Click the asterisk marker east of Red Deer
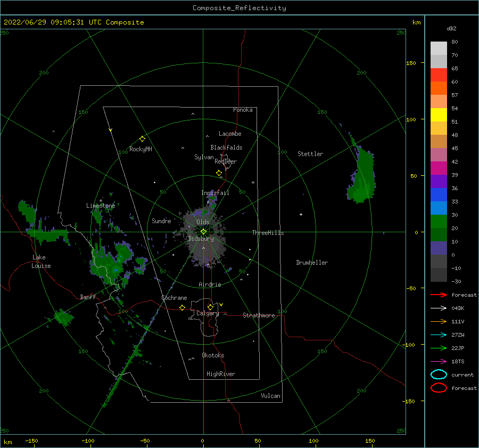The image size is (479, 448). tap(253, 183)
